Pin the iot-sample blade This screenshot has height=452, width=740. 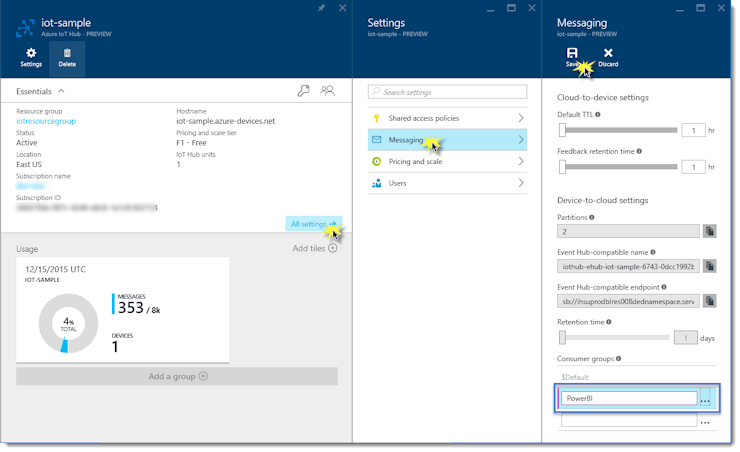point(321,8)
